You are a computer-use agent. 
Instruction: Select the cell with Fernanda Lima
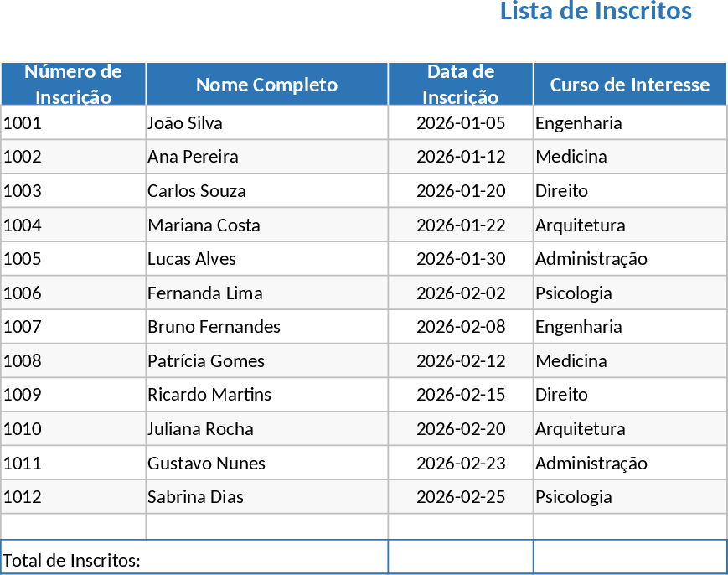[x=266, y=293]
